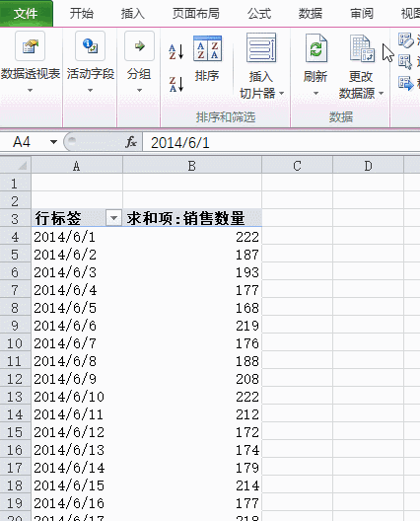Image resolution: width=420 pixels, height=521 pixels.
Task: Expand the 活动字段 dropdown arrow
Action: pyautogui.click(x=90, y=90)
